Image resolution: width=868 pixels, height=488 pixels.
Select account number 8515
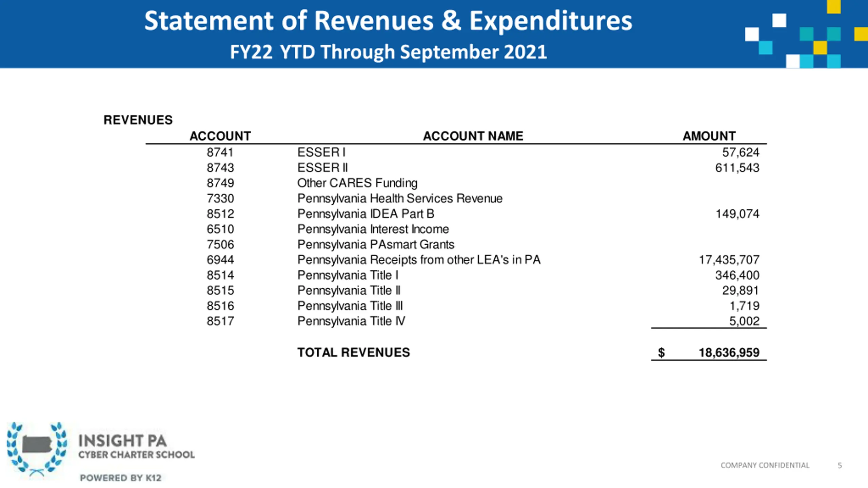tap(220, 290)
